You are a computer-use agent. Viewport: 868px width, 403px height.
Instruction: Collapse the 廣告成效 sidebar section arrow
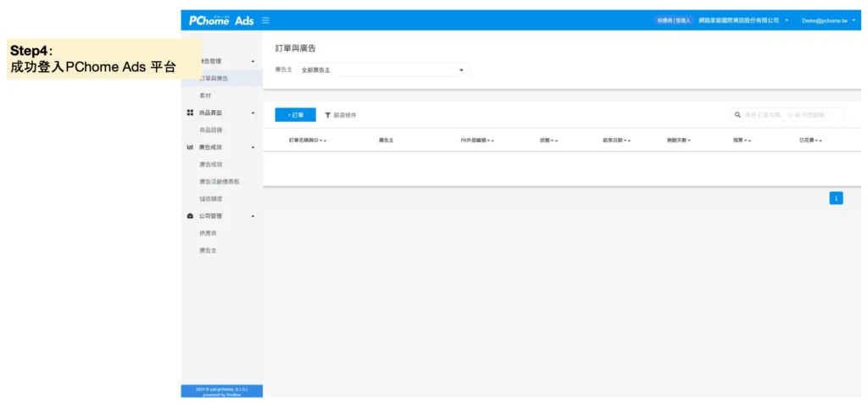(x=253, y=147)
